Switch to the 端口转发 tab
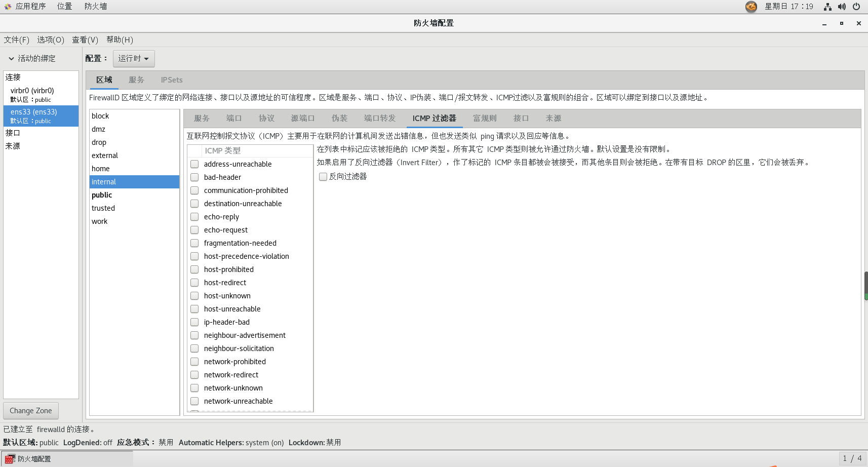This screenshot has height=467, width=868. coord(380,119)
